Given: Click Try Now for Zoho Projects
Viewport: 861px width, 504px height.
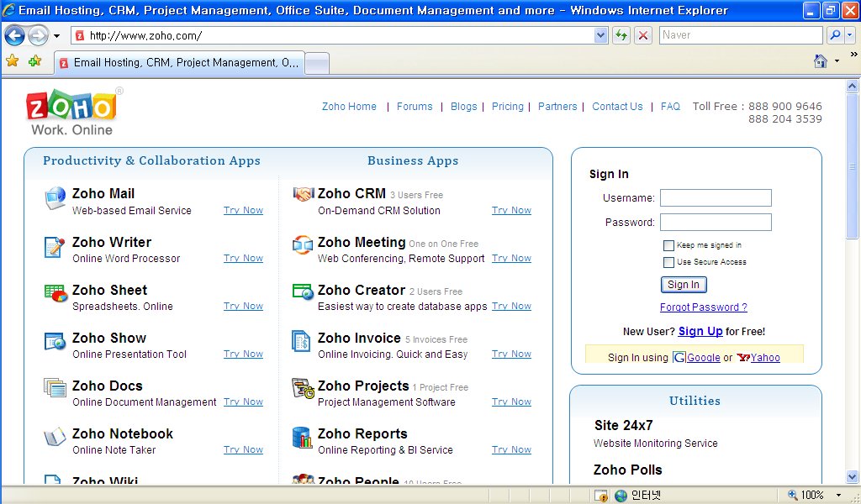Looking at the screenshot, I should pos(511,402).
